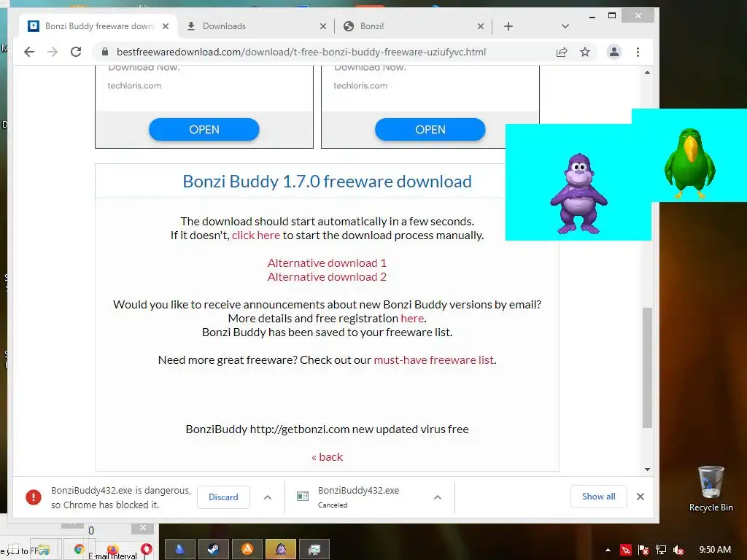747x560 pixels.
Task: Open the share page icon in address bar
Action: pos(562,52)
